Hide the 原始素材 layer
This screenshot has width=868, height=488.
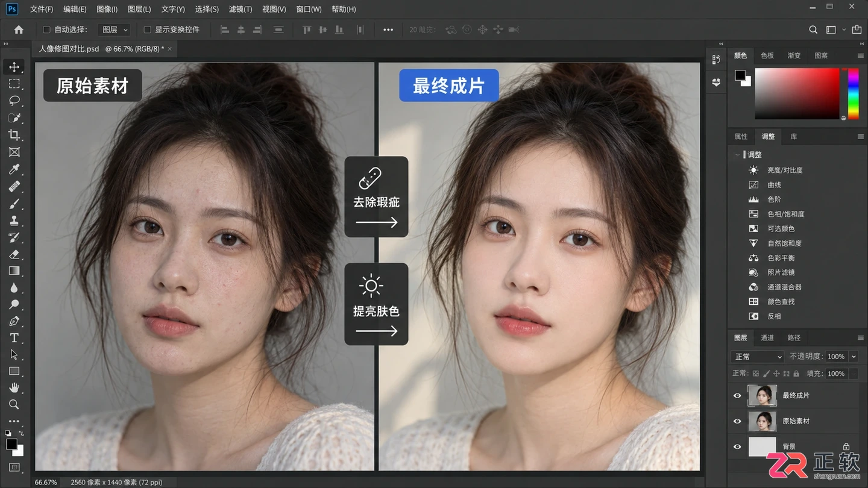(x=737, y=421)
